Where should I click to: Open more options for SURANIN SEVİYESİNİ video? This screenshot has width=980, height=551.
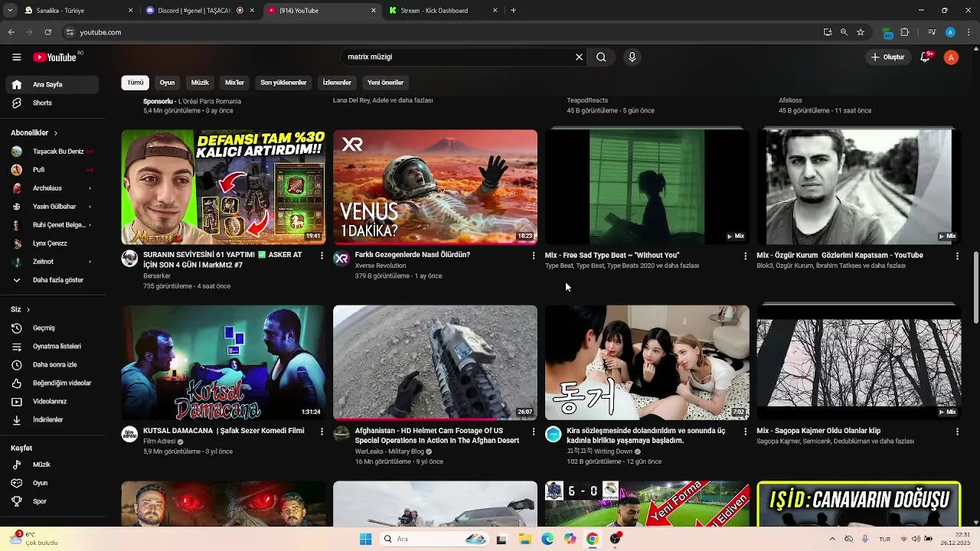coord(322,256)
